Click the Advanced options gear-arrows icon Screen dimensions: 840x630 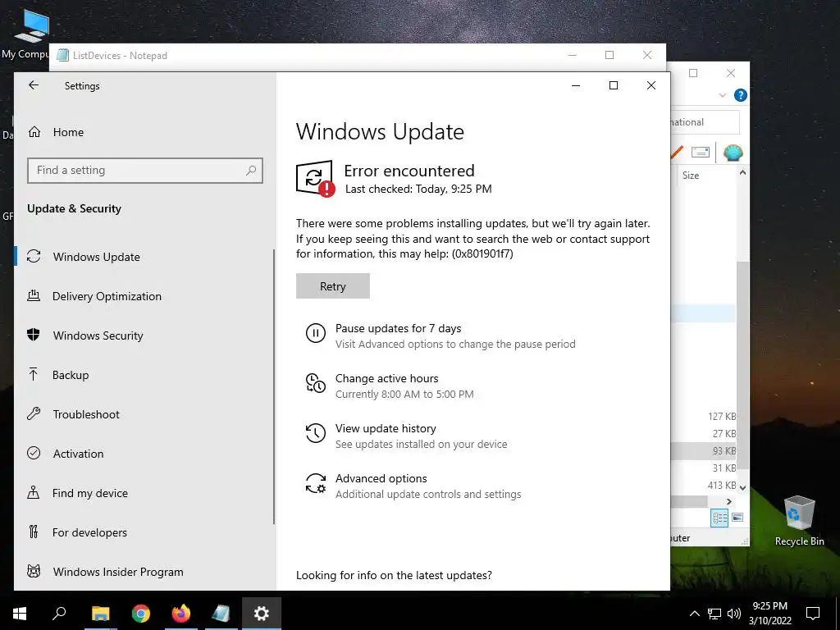click(316, 483)
